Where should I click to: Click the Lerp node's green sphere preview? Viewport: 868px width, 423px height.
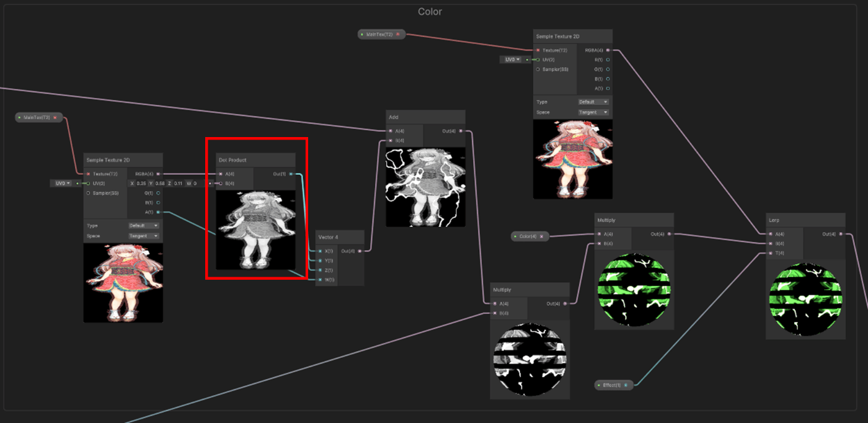click(x=805, y=300)
